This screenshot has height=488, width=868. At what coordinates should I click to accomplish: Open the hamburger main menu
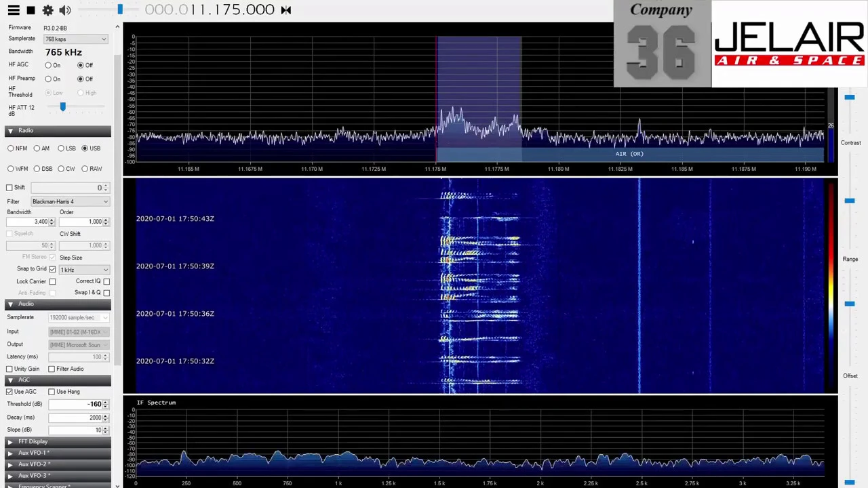coord(13,10)
